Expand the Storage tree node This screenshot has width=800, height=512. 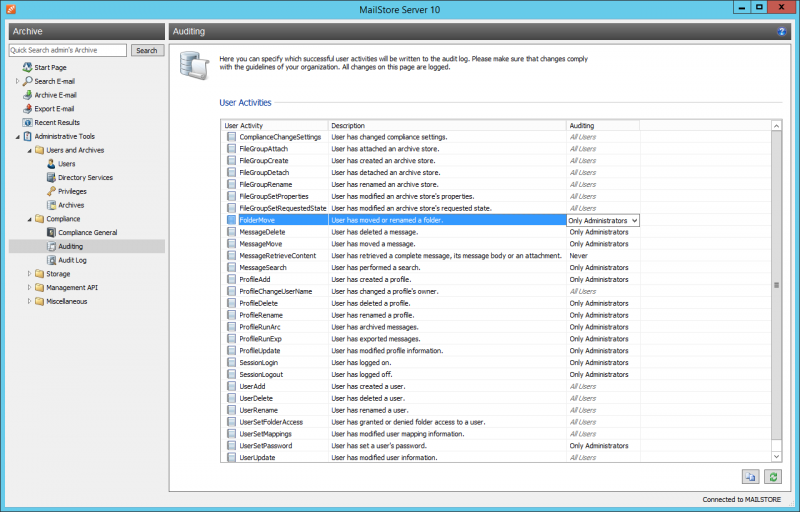(29, 274)
